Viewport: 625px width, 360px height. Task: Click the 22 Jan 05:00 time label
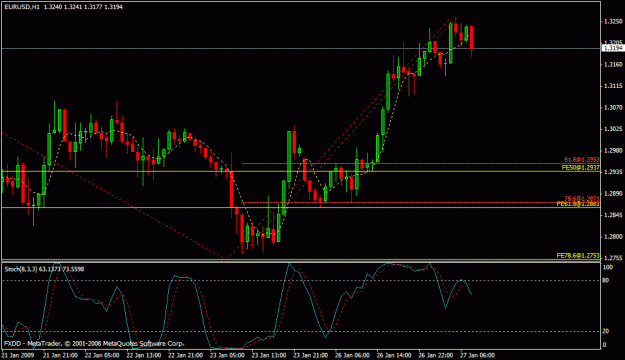[102, 355]
